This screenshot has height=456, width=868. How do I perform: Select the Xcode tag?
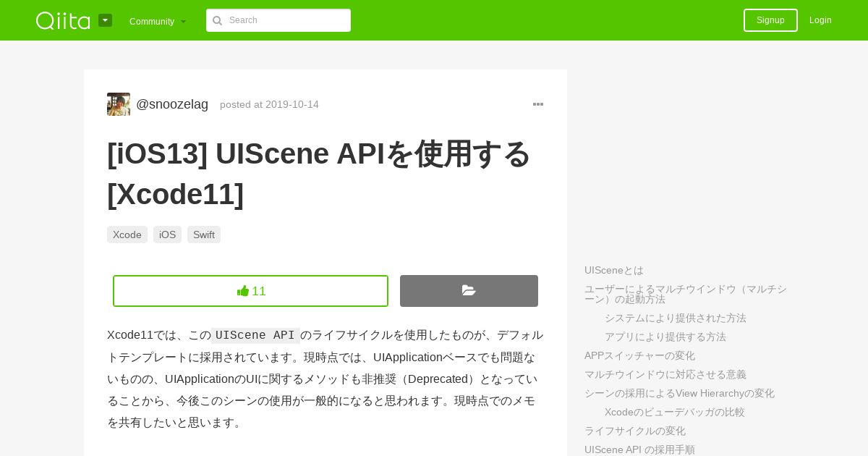point(127,235)
